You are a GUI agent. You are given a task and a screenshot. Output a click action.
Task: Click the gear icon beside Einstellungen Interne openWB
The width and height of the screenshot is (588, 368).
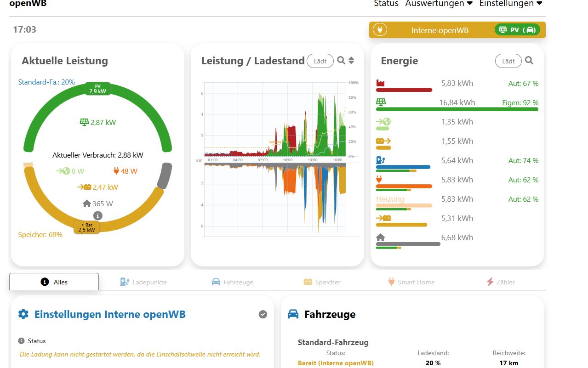pos(23,314)
